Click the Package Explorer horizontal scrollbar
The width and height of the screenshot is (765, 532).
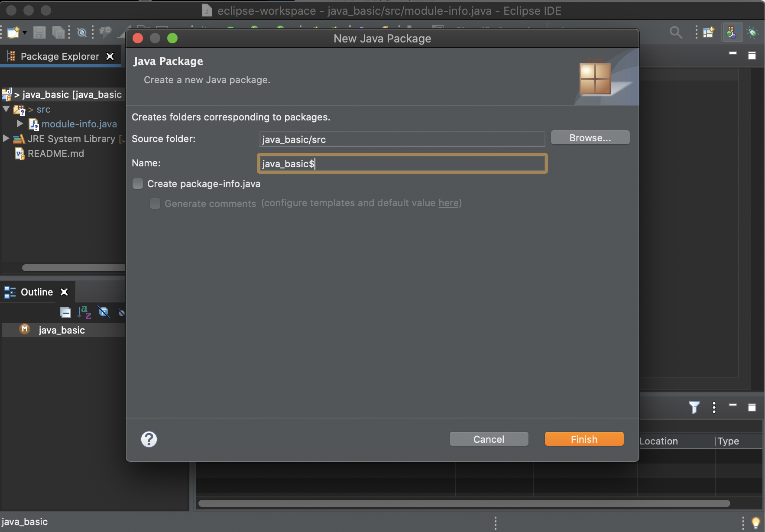74,268
